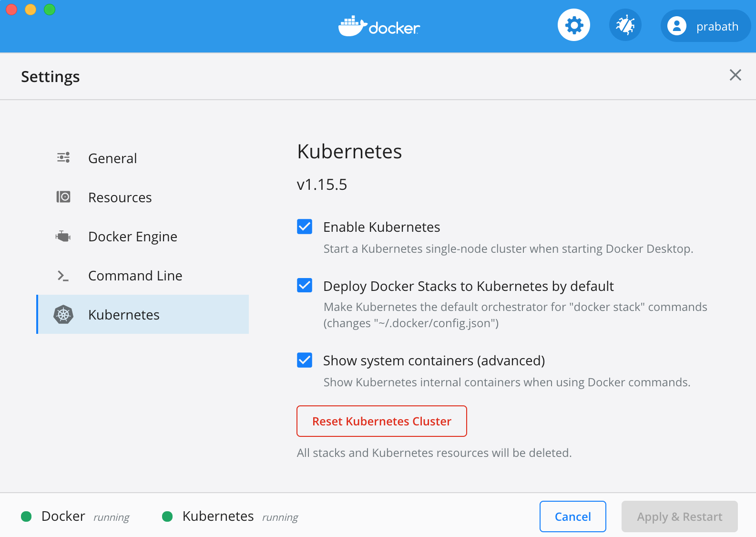The height and width of the screenshot is (537, 756).
Task: Click the General sliders icon
Action: point(63,157)
